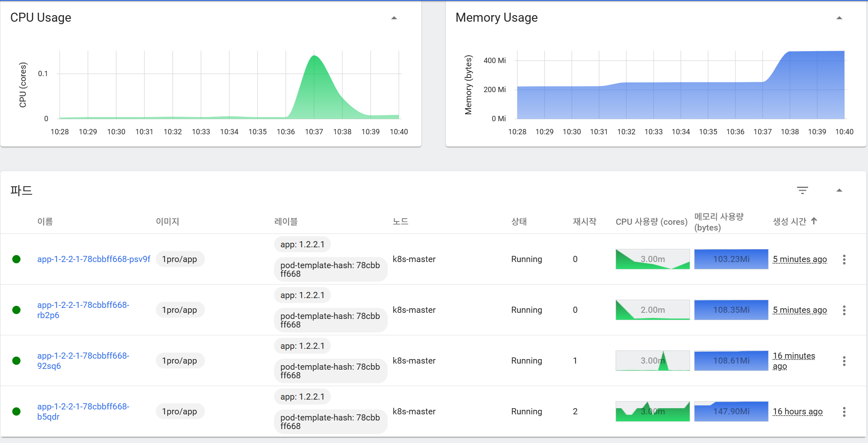Click the filter icon in pods panel

[x=802, y=190]
